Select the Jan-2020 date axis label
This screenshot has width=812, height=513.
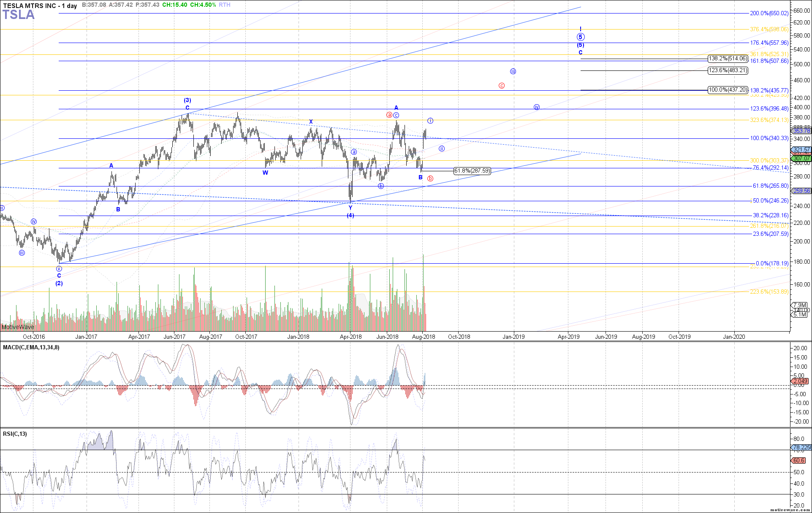[x=734, y=337]
